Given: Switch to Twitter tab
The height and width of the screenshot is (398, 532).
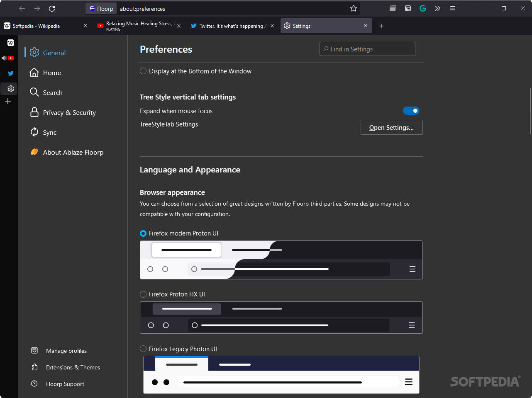Looking at the screenshot, I should pos(232,26).
